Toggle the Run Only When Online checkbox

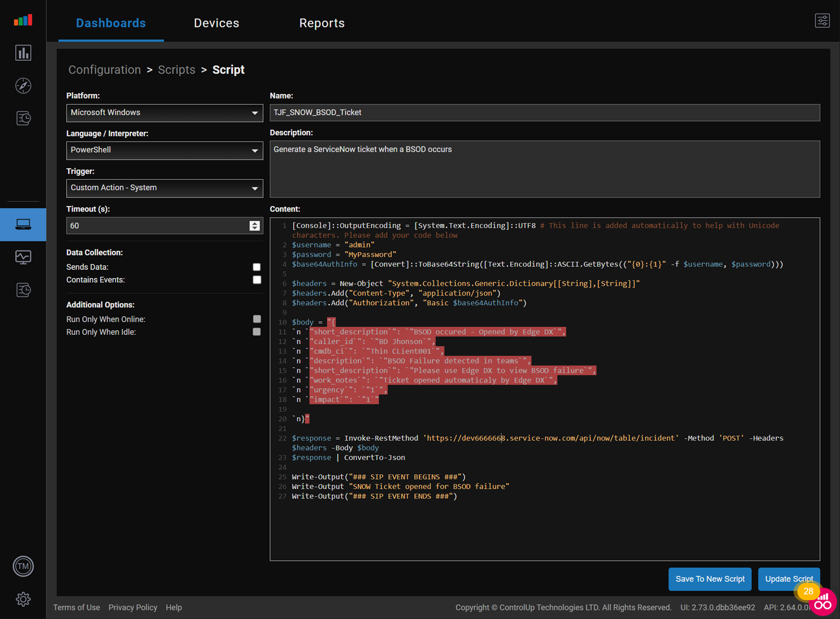(257, 319)
